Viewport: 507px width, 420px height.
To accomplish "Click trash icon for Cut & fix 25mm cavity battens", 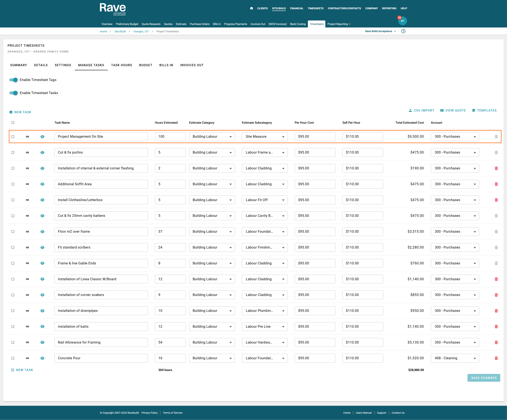I will pyautogui.click(x=496, y=216).
